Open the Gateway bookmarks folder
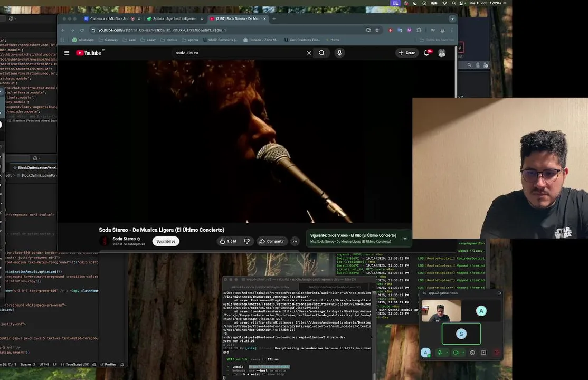Screen dimensions: 588x380 pyautogui.click(x=108, y=40)
